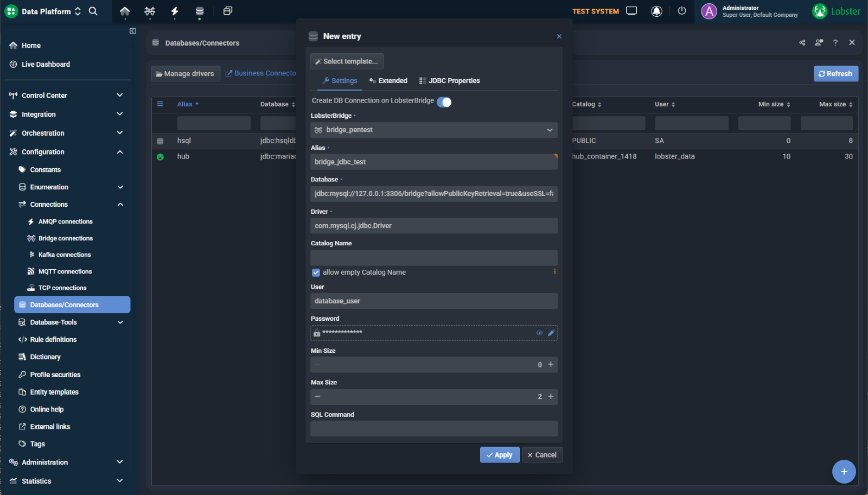Image resolution: width=868 pixels, height=495 pixels.
Task: Click the power logout icon
Action: [682, 11]
